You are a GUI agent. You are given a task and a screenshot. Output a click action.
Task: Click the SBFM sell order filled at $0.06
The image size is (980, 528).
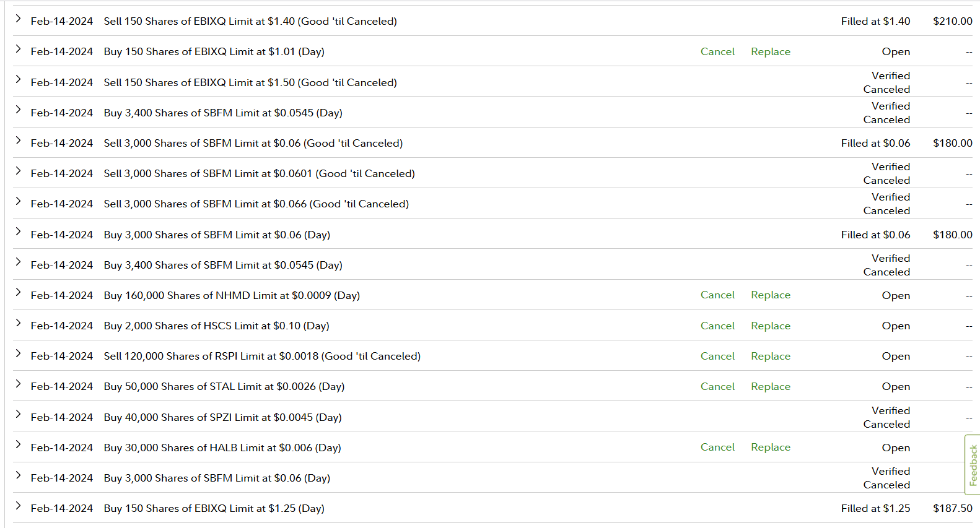(x=253, y=144)
